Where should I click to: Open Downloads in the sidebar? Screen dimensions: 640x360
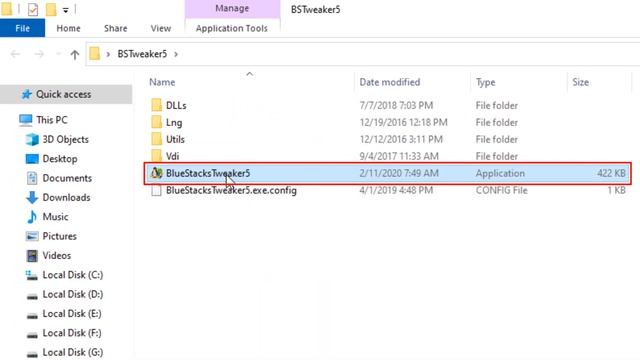(x=66, y=198)
